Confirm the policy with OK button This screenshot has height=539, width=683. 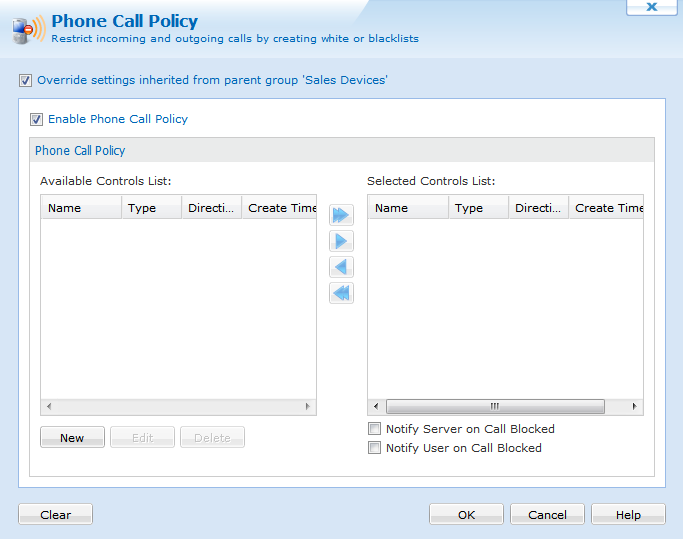coord(466,515)
